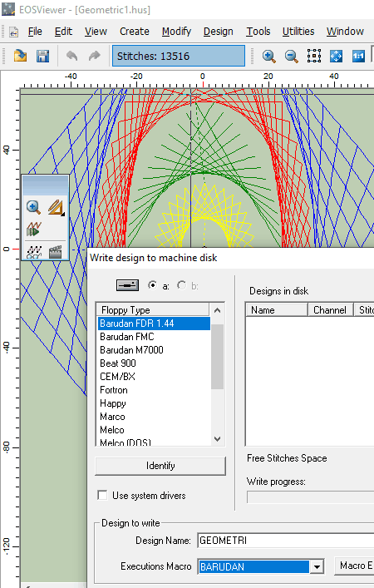Viewport: 374px width, 588px height.
Task: Open the Edit menu
Action: [63, 32]
